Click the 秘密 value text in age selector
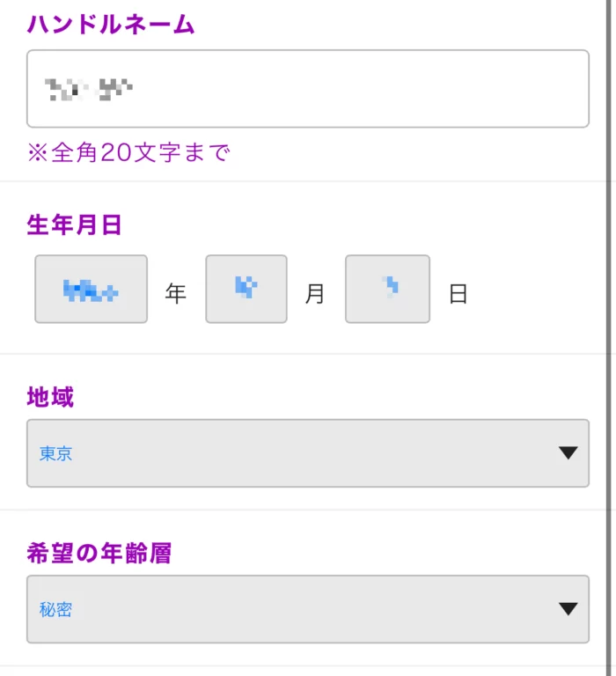616x676 pixels. tap(55, 610)
